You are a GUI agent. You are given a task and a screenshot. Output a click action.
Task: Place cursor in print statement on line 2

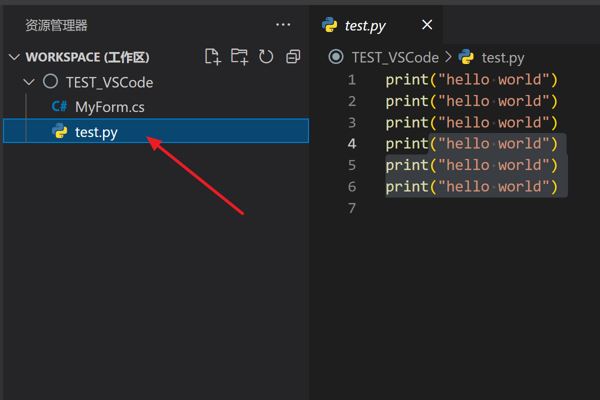[470, 101]
